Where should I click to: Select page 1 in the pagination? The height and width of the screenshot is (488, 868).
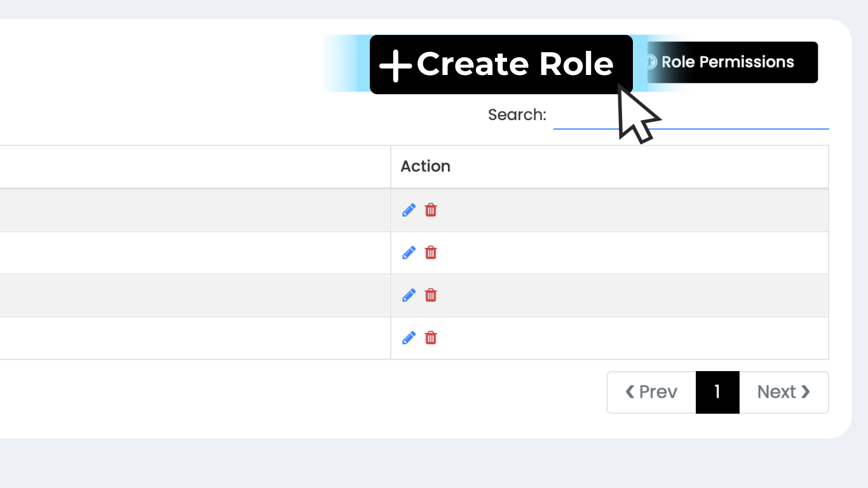[x=717, y=392]
